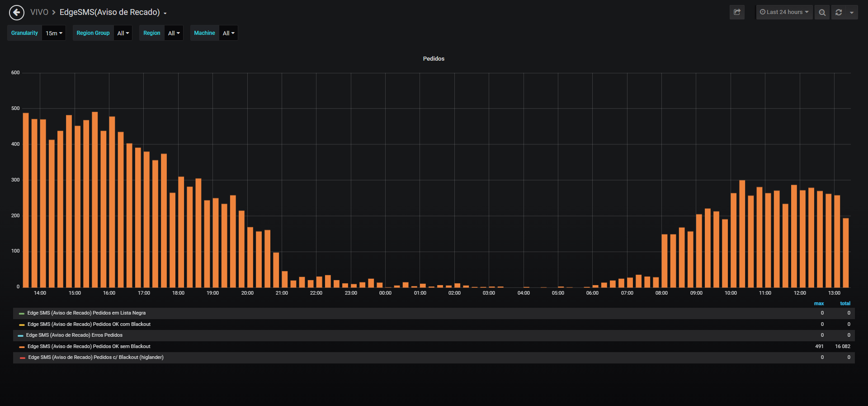The height and width of the screenshot is (406, 868).
Task: Open the Granularity 15m dropdown
Action: tap(54, 33)
